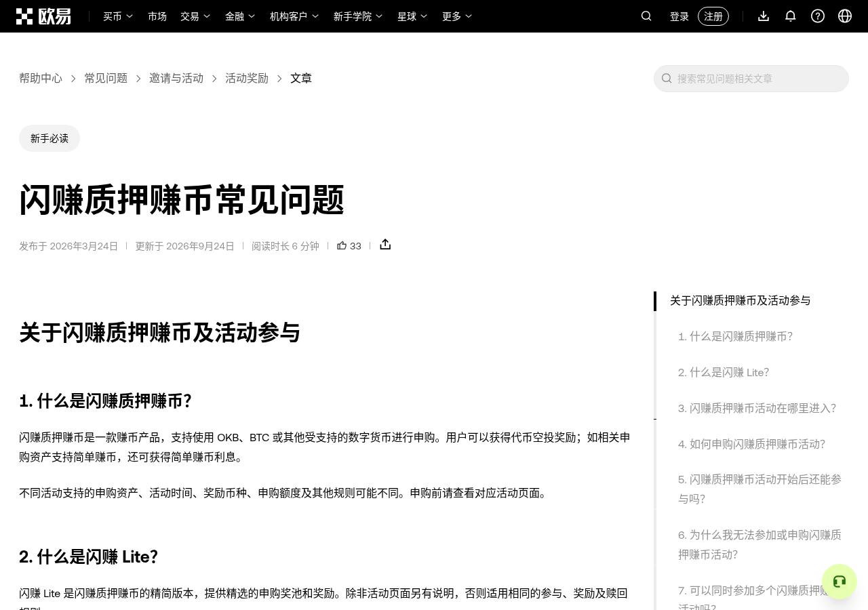Jump to 5. 闪赚质押赚币活动开始后还能参与吗? in sidebar
The height and width of the screenshot is (610, 868).
pyautogui.click(x=760, y=489)
